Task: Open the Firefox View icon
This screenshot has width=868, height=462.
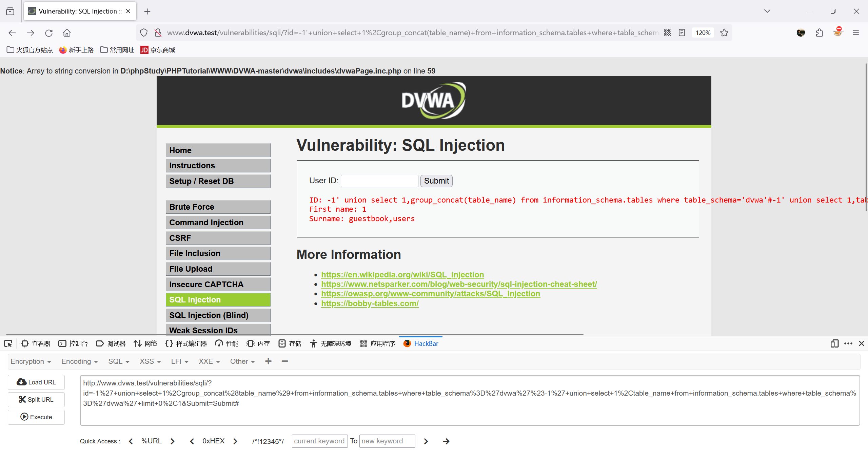Action: (10, 11)
